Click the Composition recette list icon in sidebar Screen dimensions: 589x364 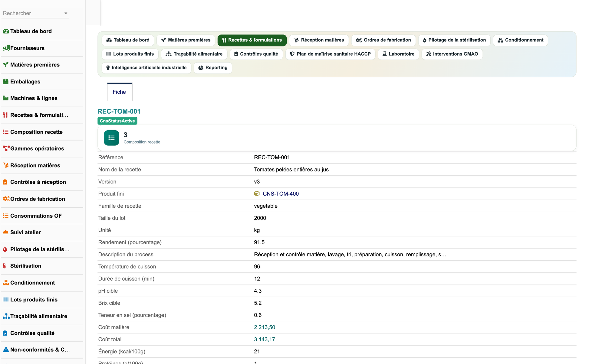click(x=5, y=132)
